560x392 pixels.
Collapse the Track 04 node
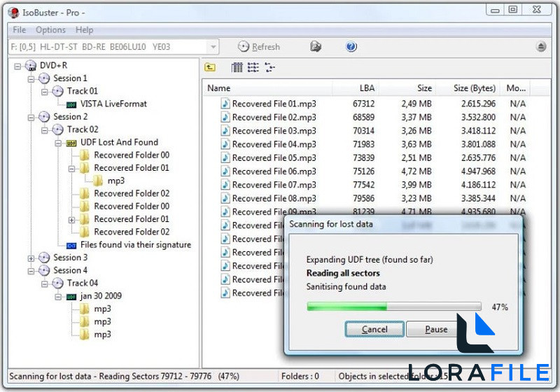[x=45, y=283]
